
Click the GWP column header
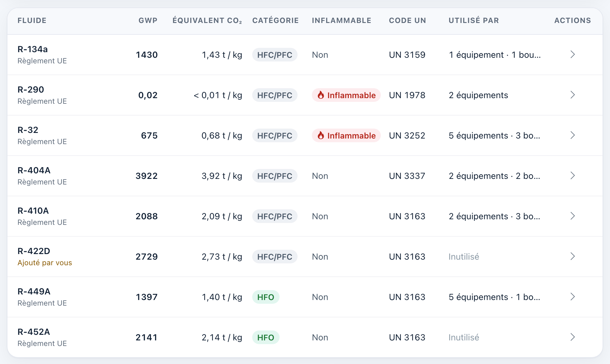point(148,20)
